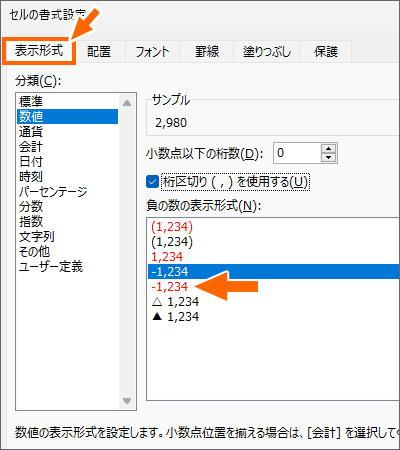The image size is (400, 450).
Task: Open the 罫線 tab
Action: point(207,52)
